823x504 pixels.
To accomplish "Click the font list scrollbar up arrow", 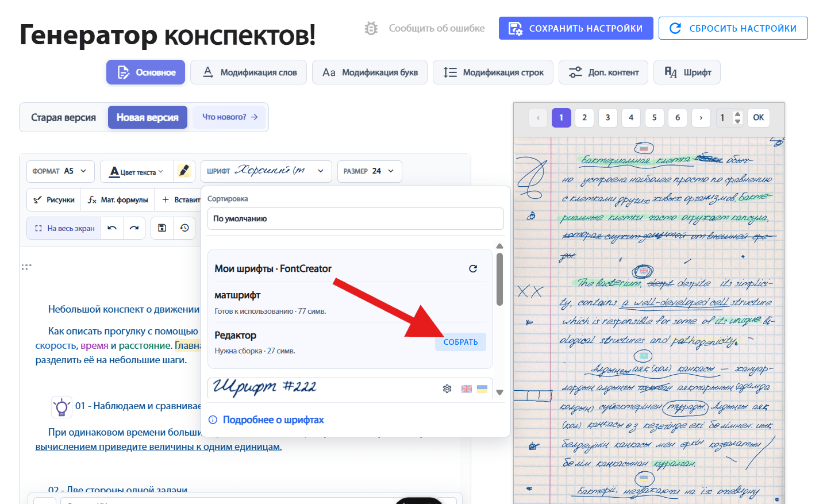I will point(499,246).
